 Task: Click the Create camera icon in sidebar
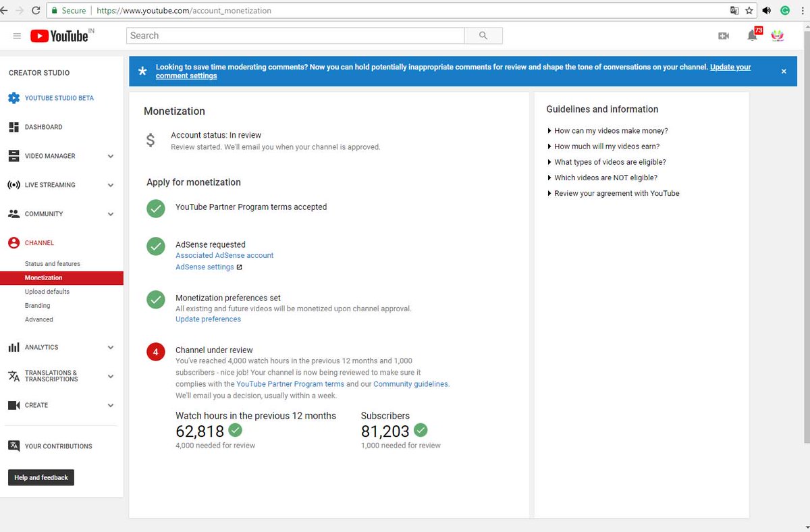click(x=13, y=405)
